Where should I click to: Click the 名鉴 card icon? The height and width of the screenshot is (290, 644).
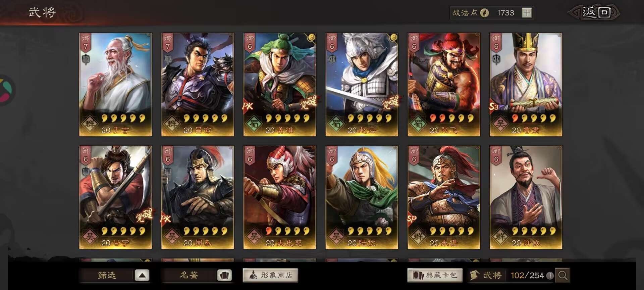coord(224,275)
